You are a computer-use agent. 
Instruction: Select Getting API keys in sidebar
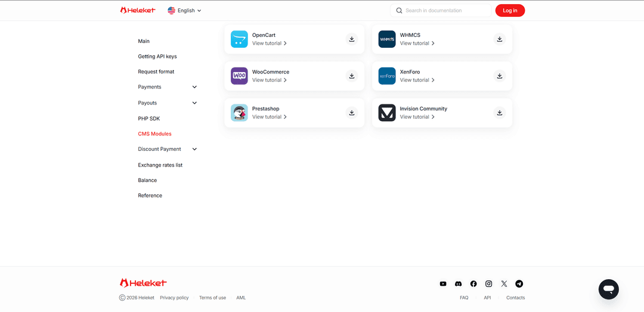pos(157,57)
